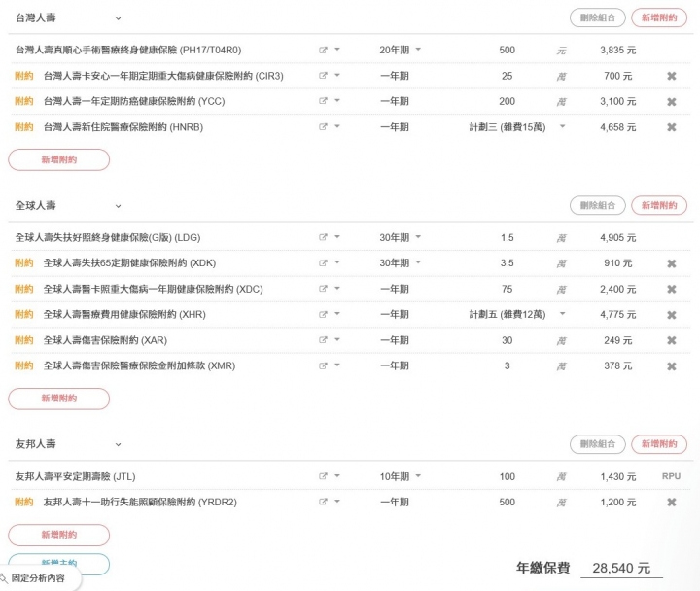Open external link icon for YCC rider

[323, 101]
